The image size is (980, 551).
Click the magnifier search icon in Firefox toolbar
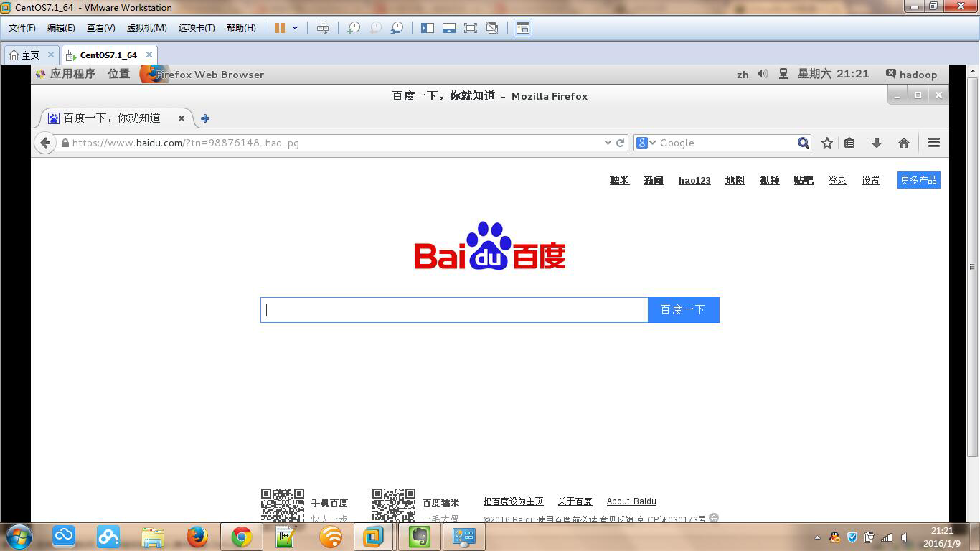coord(804,143)
